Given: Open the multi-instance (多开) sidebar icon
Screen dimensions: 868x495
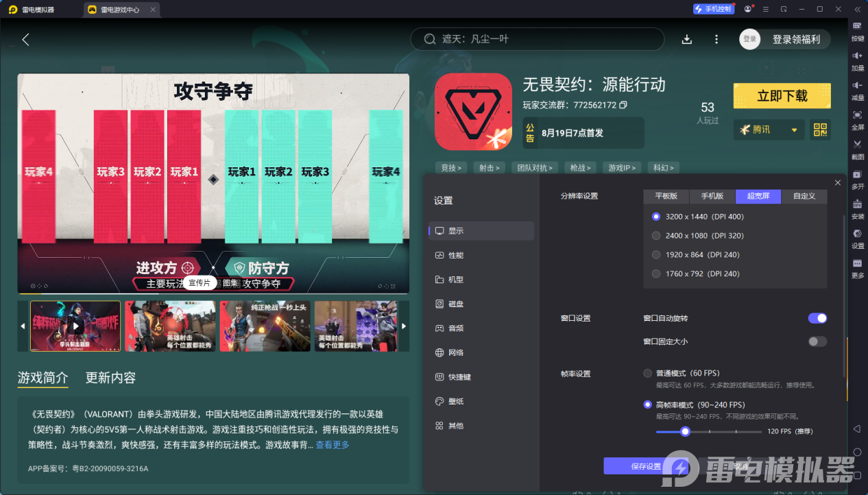Looking at the screenshot, I should pyautogui.click(x=857, y=175).
